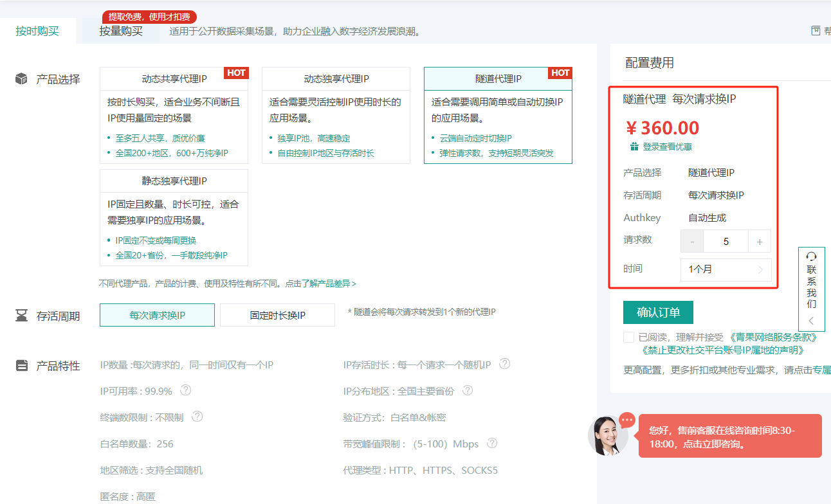Open 青果网络服务条款 link

[x=772, y=337]
